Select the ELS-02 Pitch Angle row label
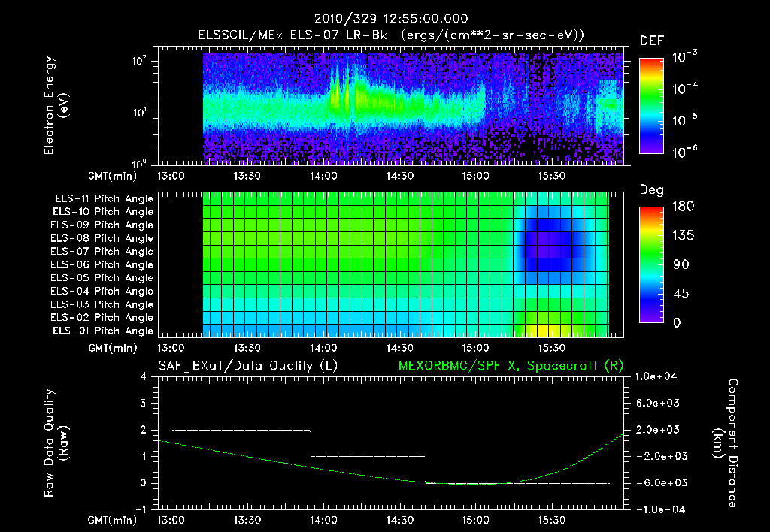 (102, 318)
